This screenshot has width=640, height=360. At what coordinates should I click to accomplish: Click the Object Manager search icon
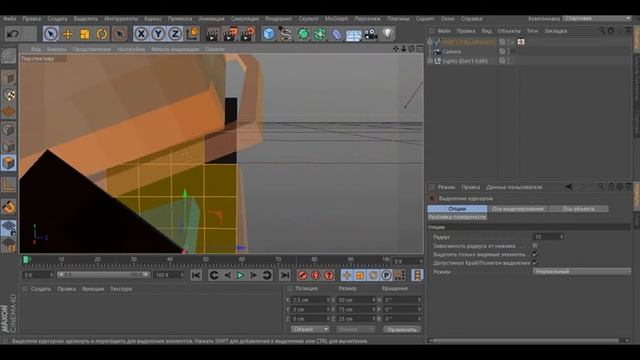pos(602,31)
